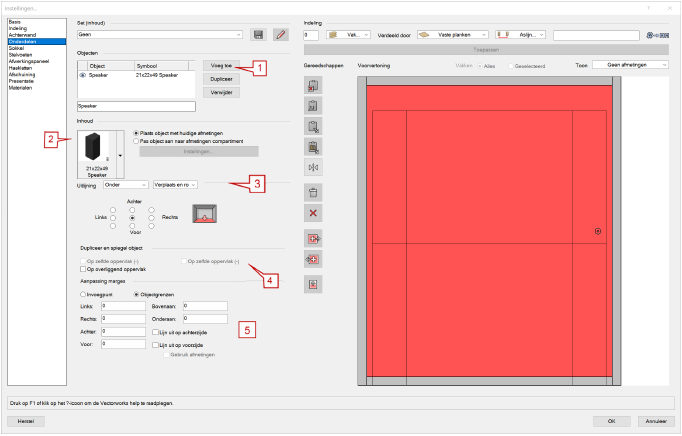
Task: Click the small marker icon in the preview
Action: tap(598, 231)
